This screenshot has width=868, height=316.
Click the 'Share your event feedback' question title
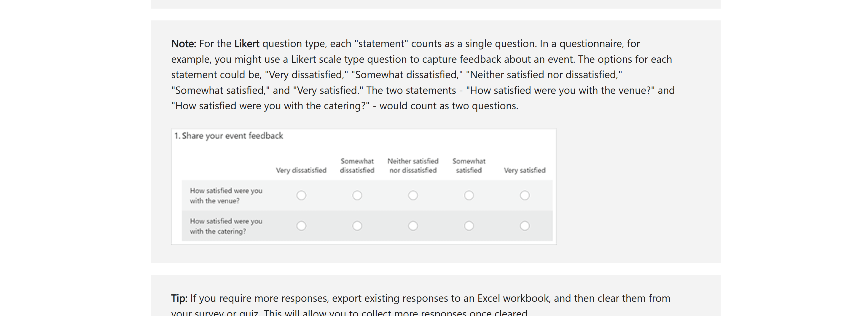point(228,136)
